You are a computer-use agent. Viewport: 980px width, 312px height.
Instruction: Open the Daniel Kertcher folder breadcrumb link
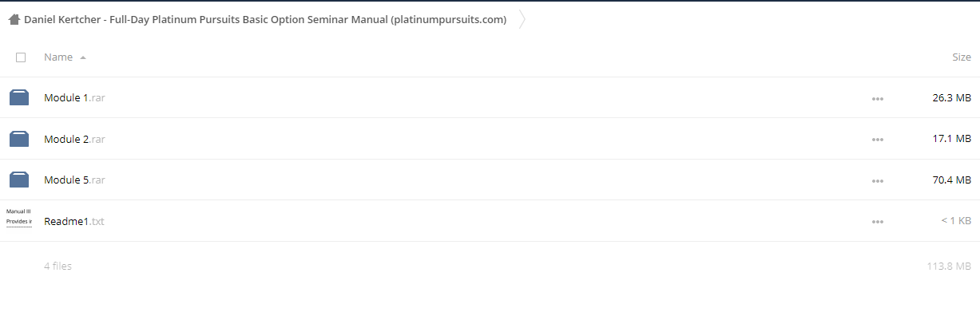265,20
